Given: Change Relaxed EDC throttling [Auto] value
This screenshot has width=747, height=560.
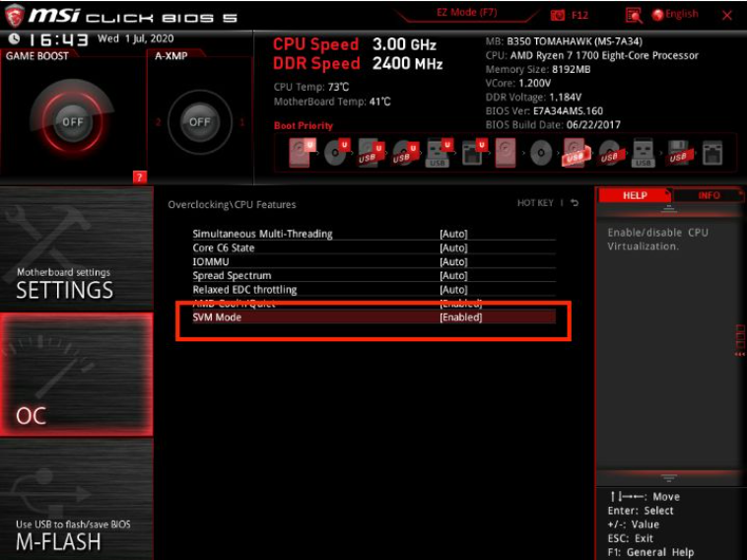Looking at the screenshot, I should (x=453, y=289).
